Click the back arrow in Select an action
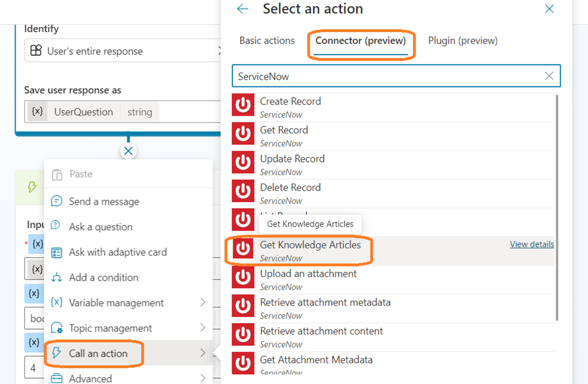The image size is (588, 384). point(243,9)
